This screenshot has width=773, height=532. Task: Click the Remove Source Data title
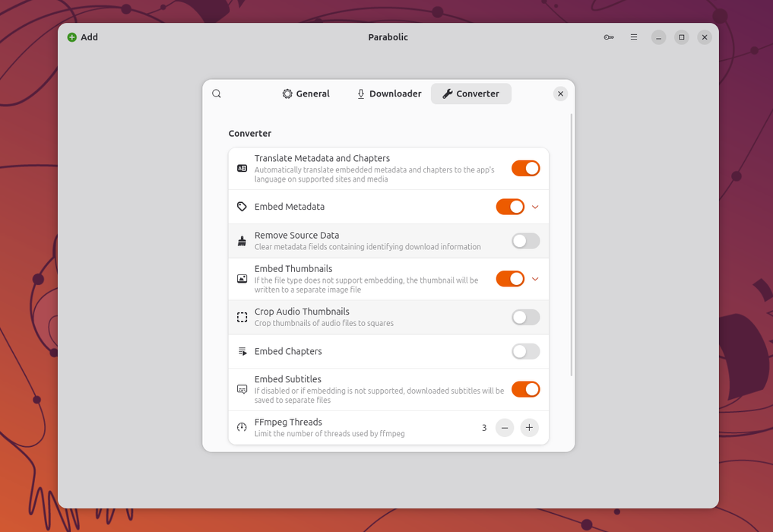click(296, 236)
